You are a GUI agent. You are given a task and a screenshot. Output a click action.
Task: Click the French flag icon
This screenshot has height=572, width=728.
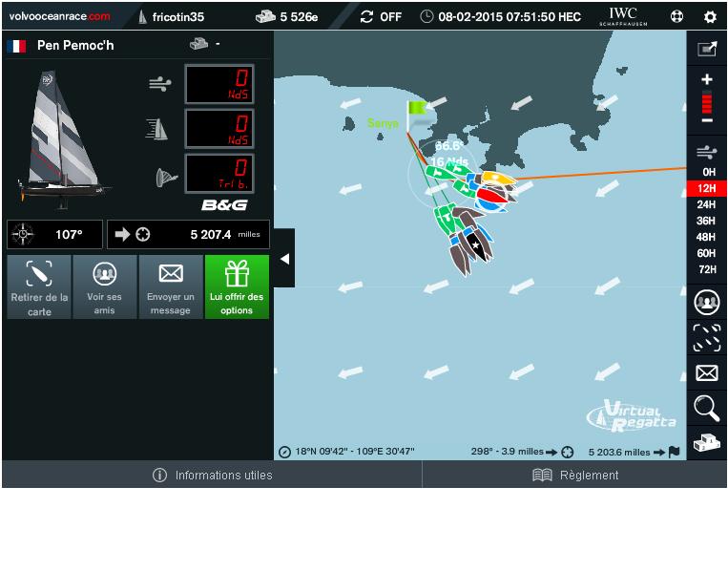point(16,46)
